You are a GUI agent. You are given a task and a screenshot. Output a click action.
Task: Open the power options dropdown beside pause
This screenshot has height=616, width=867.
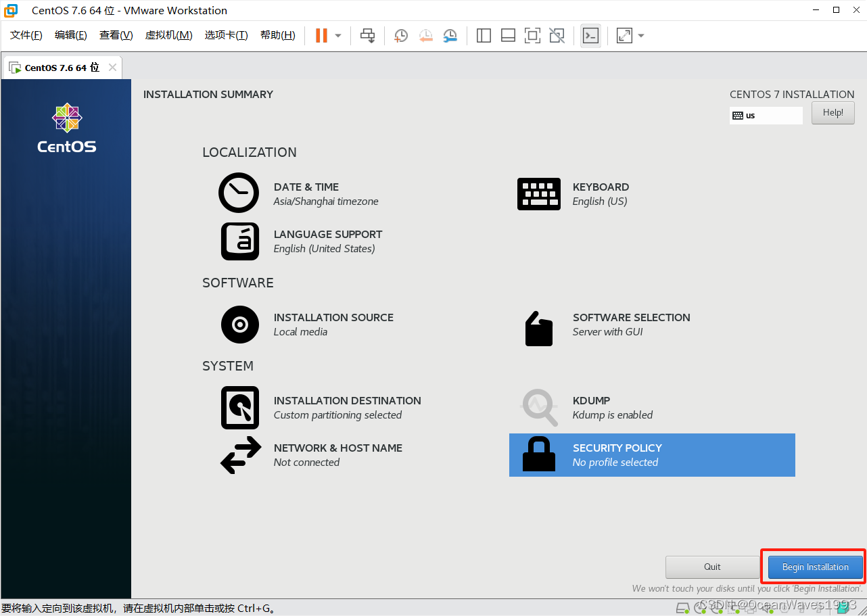[338, 35]
